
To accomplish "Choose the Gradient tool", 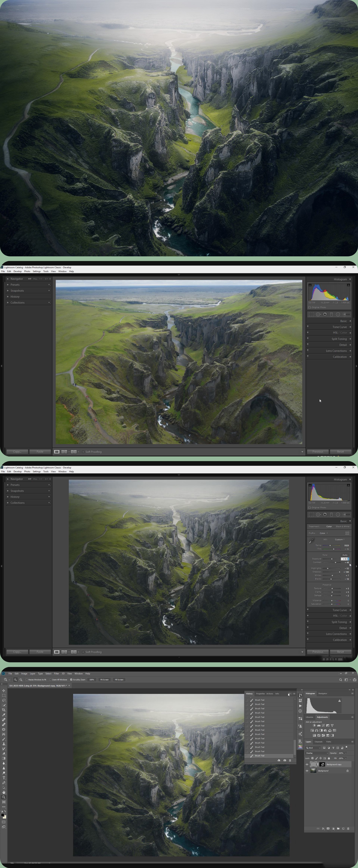I will [x=4, y=758].
